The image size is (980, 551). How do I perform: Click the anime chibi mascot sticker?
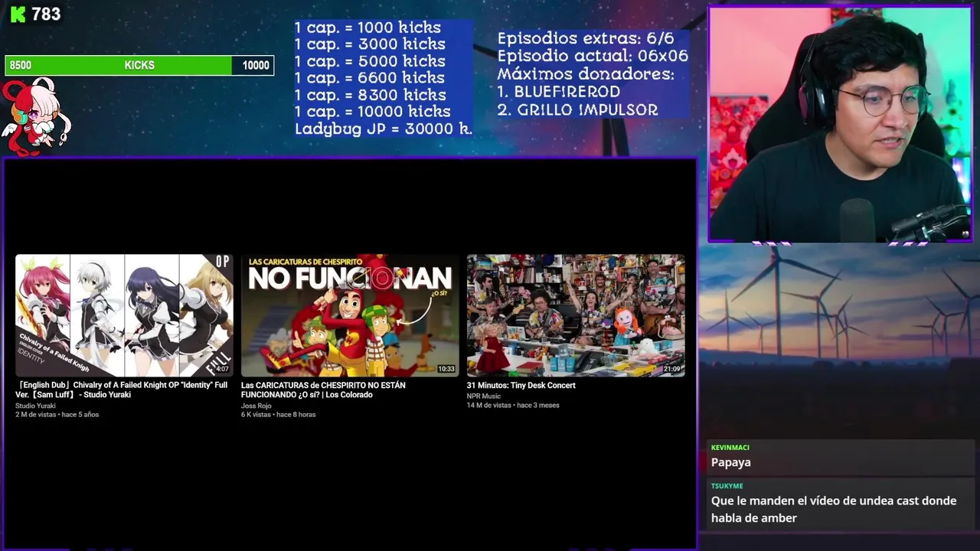[35, 116]
